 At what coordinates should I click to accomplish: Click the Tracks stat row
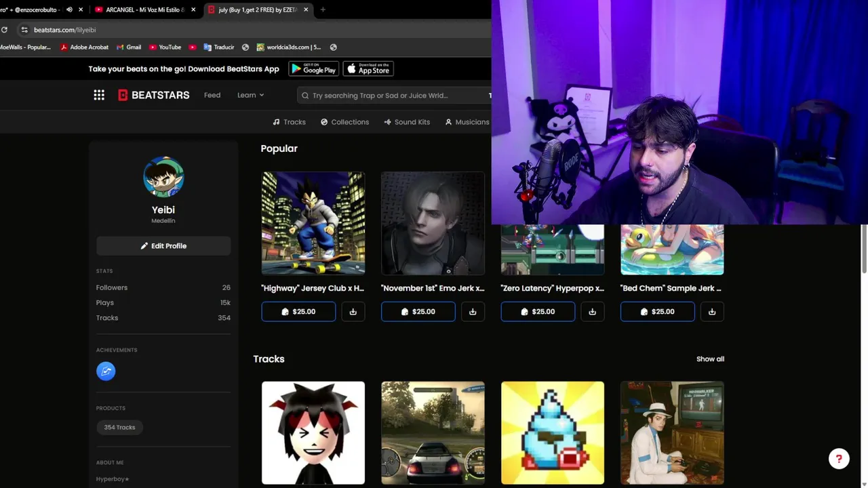pos(163,318)
